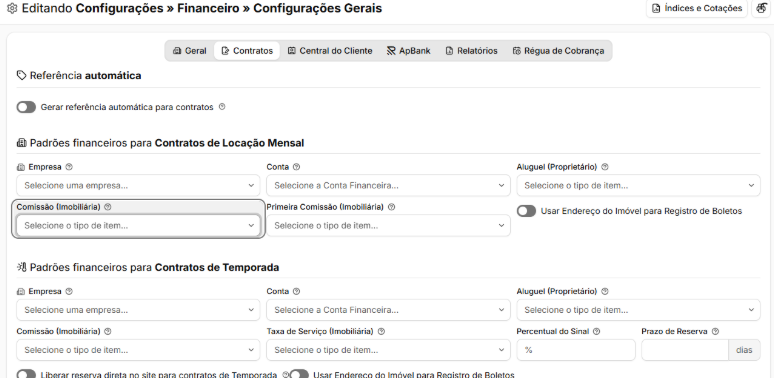
Task: Switch to Régua de Cobrança tab
Action: [558, 51]
